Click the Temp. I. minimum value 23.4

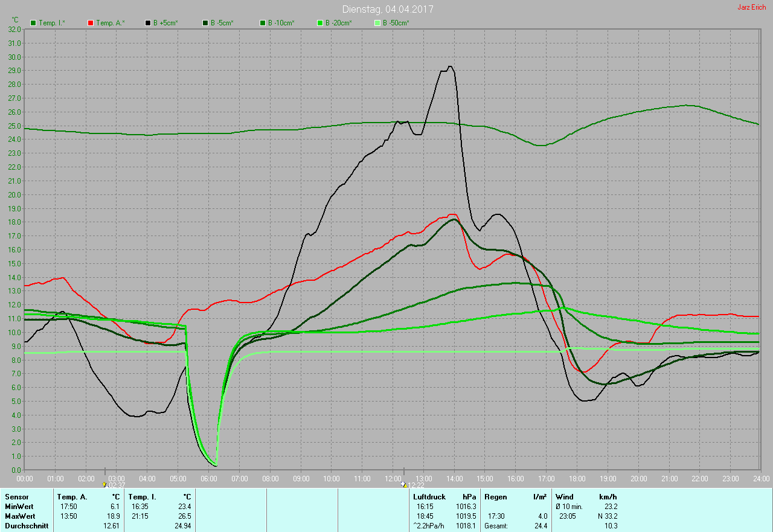[184, 507]
